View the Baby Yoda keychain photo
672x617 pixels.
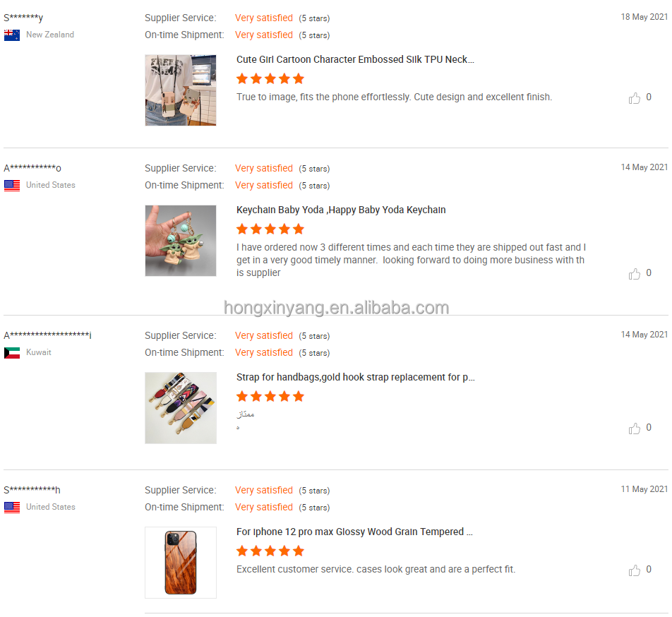point(181,241)
